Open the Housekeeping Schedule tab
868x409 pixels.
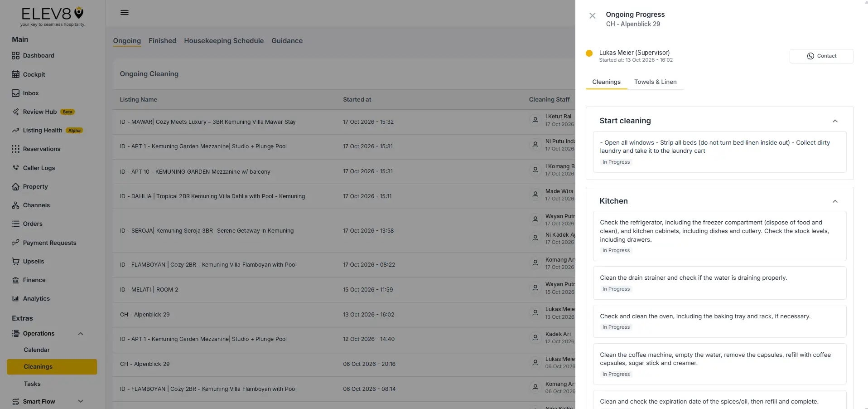pos(224,41)
